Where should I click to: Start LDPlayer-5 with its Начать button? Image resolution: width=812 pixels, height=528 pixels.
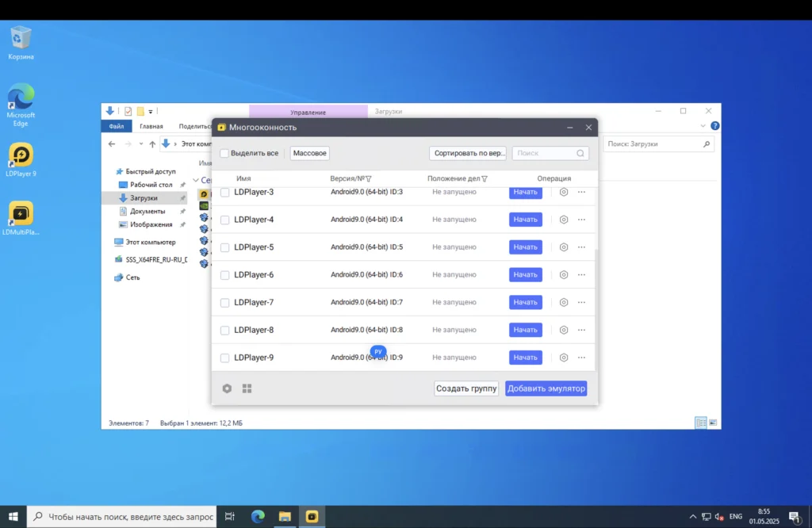tap(526, 247)
